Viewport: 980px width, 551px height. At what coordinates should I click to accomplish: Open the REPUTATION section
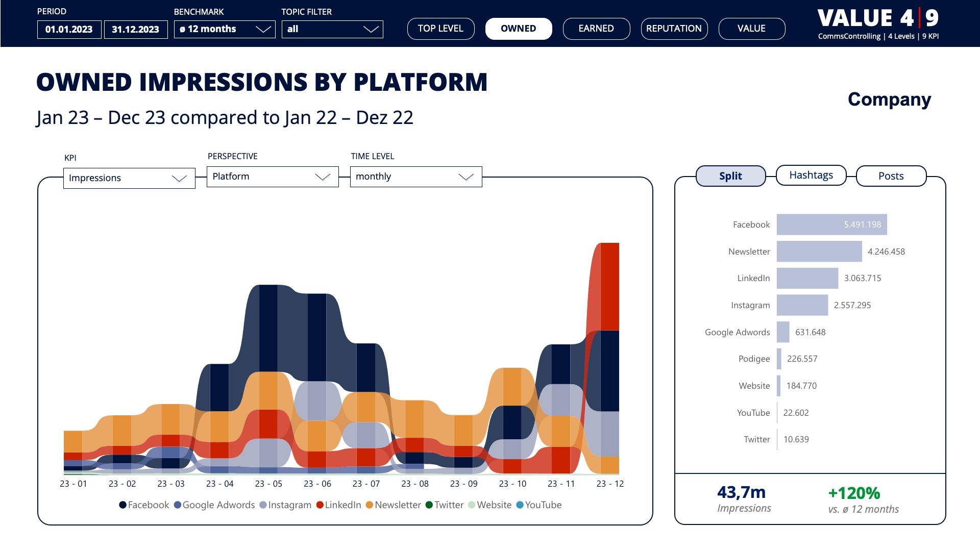click(x=674, y=29)
